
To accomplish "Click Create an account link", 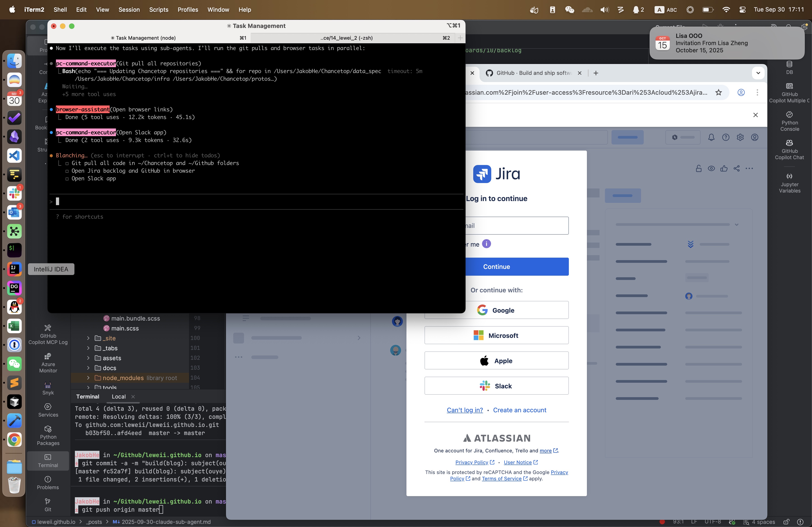I will pos(519,410).
